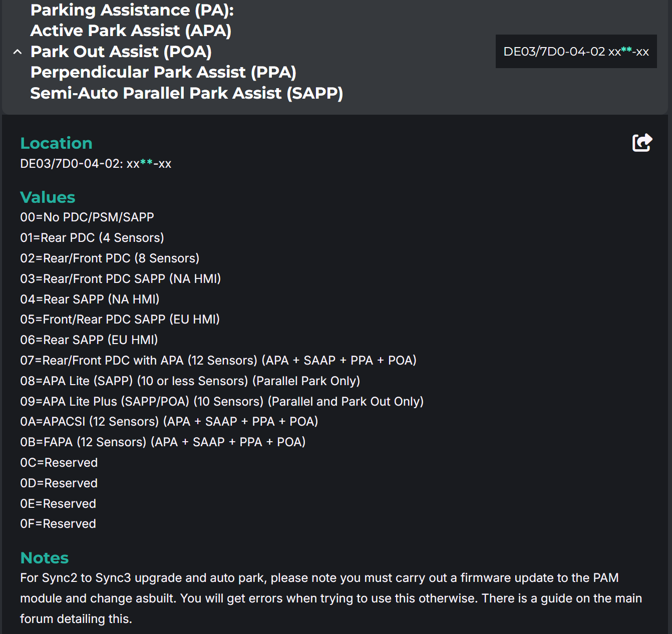Collapse the Parking Assistance section chevron
The height and width of the screenshot is (634, 672).
pos(18,52)
